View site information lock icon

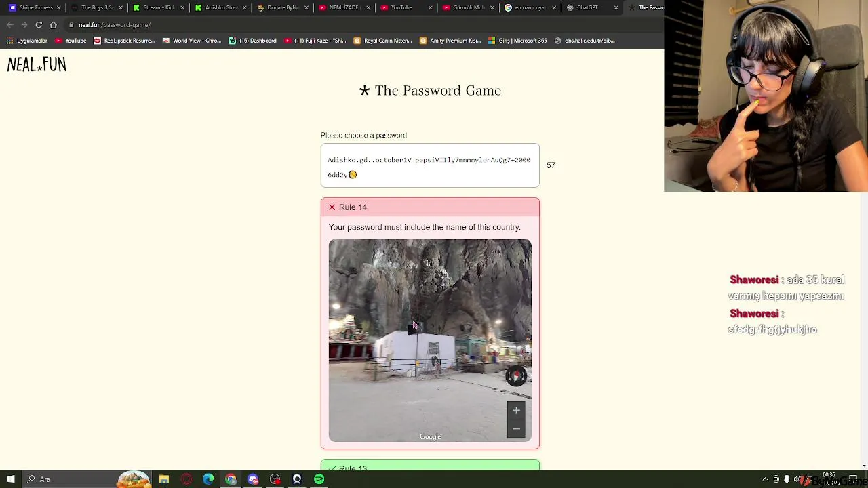(x=71, y=25)
